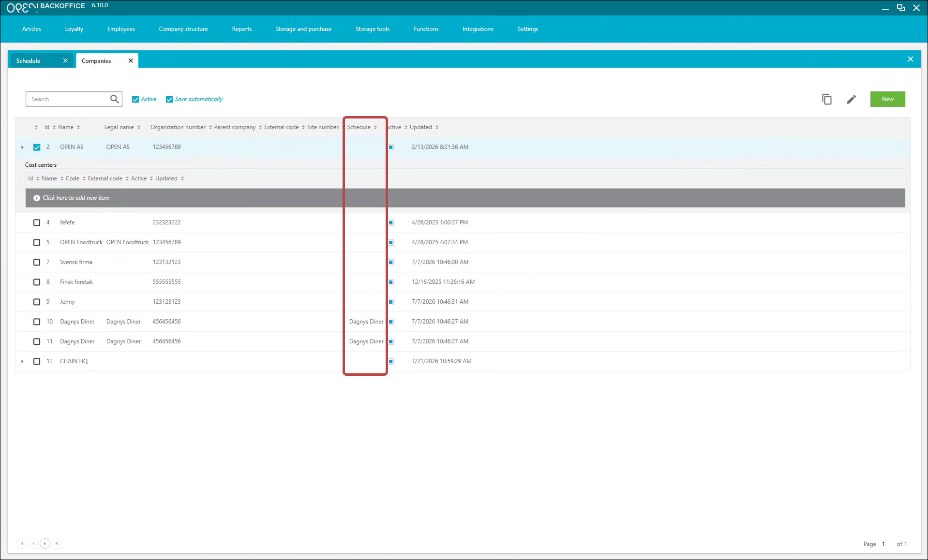Image resolution: width=928 pixels, height=560 pixels.
Task: Toggle the Active filter checkbox
Action: 135,99
